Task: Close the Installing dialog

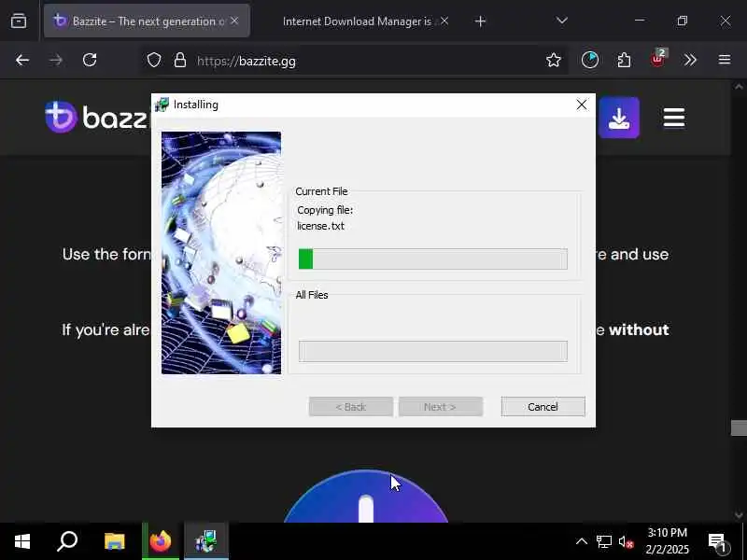Action: 581,105
